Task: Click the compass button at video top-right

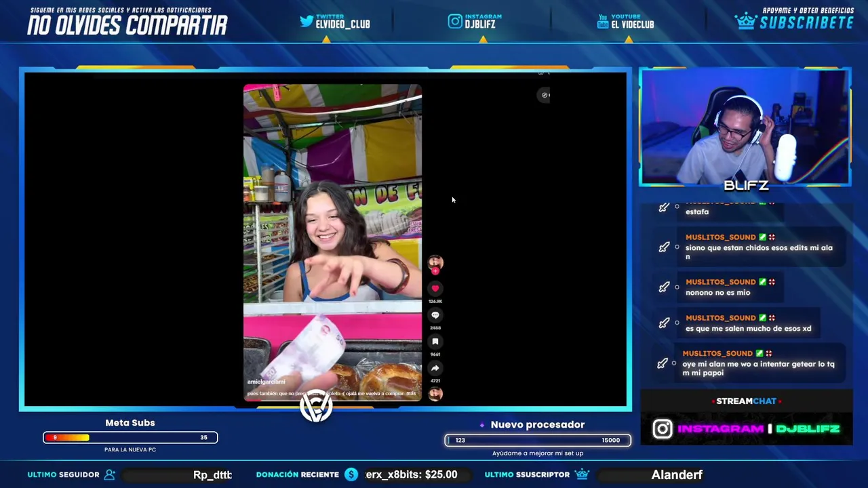Action: point(544,96)
